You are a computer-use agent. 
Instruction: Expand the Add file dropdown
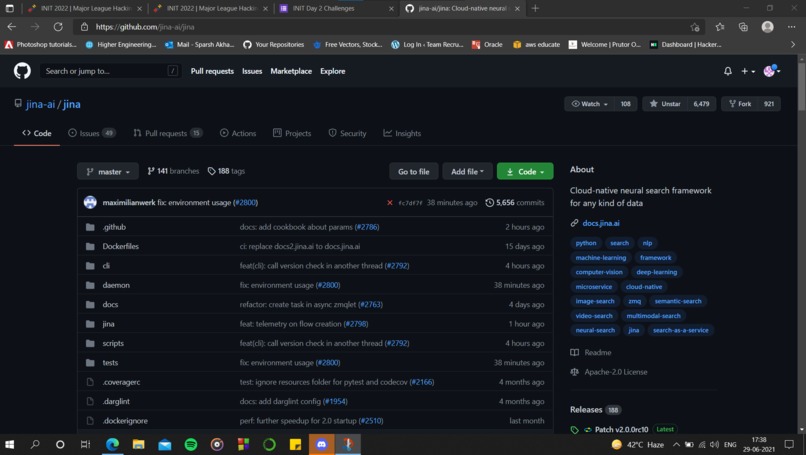coord(467,171)
